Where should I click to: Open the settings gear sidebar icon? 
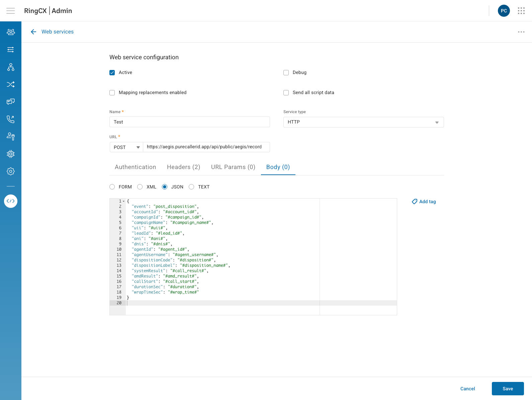(11, 171)
